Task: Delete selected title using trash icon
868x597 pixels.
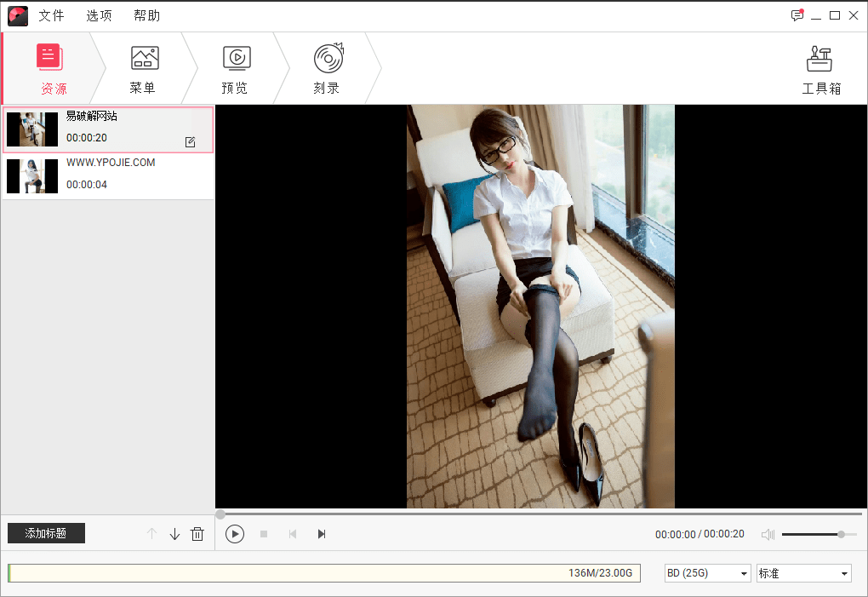Action: coord(197,533)
